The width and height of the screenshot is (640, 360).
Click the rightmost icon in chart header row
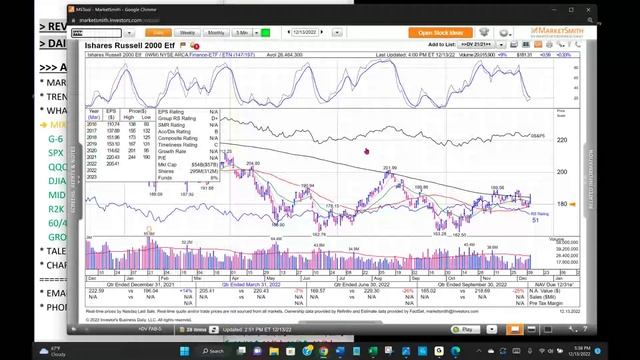578,44
